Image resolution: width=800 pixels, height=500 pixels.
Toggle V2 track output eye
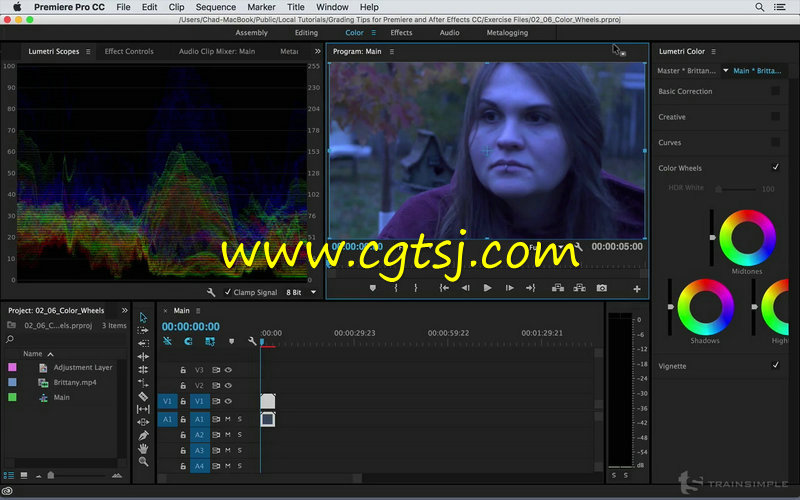228,385
